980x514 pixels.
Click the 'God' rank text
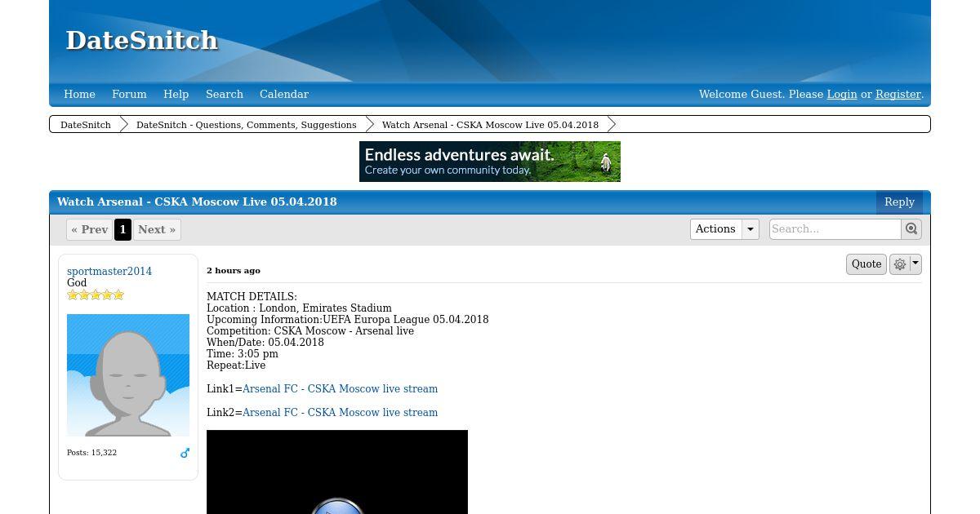77,283
